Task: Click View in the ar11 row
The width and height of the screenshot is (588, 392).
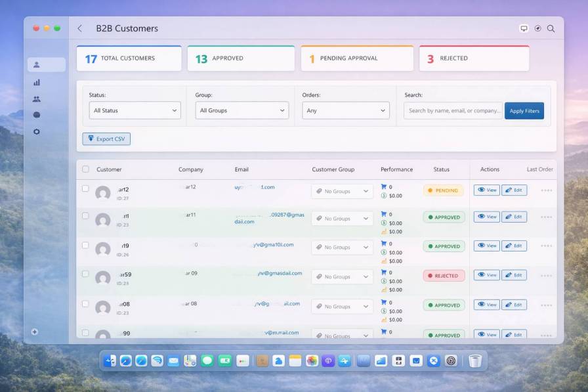Action: [487, 217]
